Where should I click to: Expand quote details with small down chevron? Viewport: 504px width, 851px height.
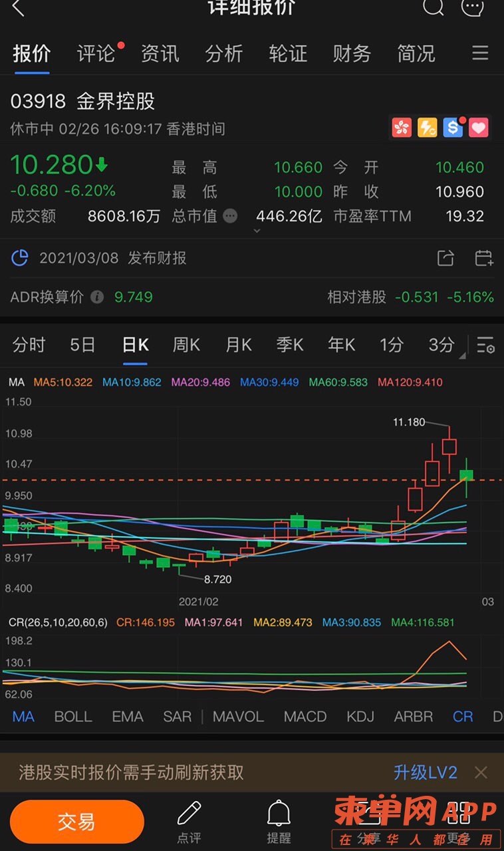pyautogui.click(x=257, y=231)
